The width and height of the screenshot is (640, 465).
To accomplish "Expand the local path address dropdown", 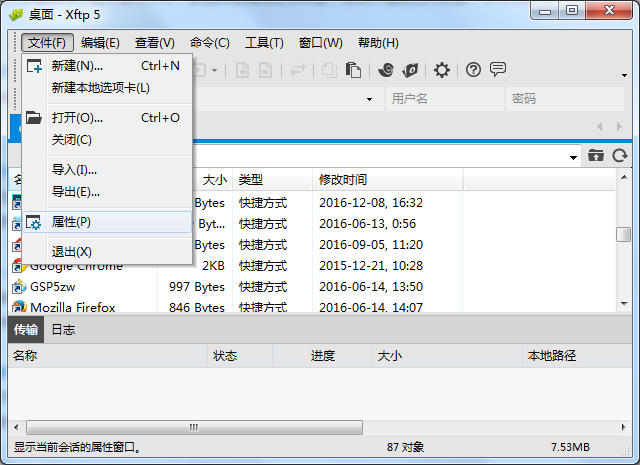I will [x=573, y=157].
